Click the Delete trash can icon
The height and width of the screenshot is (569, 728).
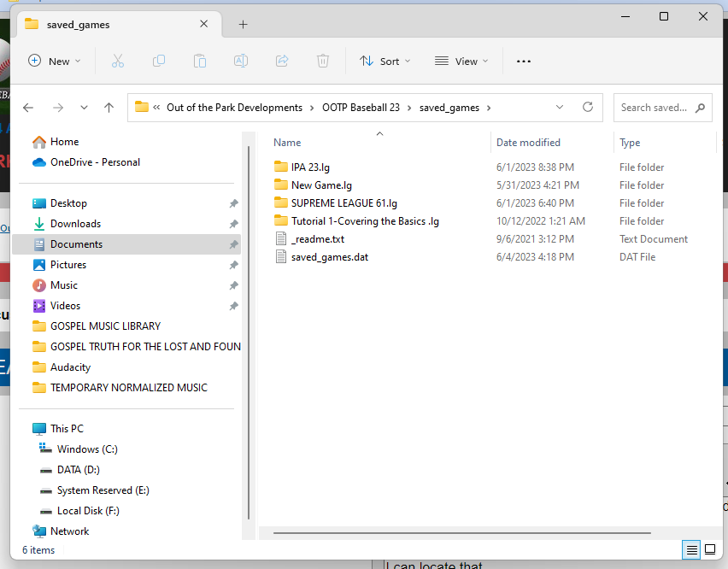click(323, 61)
